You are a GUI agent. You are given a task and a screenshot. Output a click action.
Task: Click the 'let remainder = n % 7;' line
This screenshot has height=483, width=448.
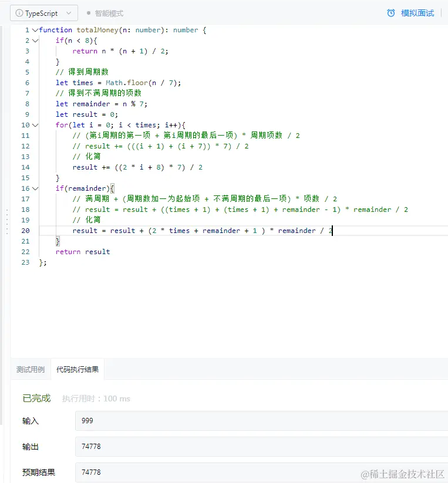(102, 104)
